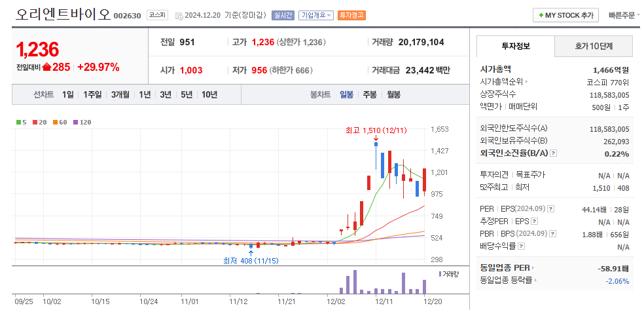Open the help icon next to 배당수익률
Image resolution: width=644 pixels, height=310 pixels.
[521, 246]
